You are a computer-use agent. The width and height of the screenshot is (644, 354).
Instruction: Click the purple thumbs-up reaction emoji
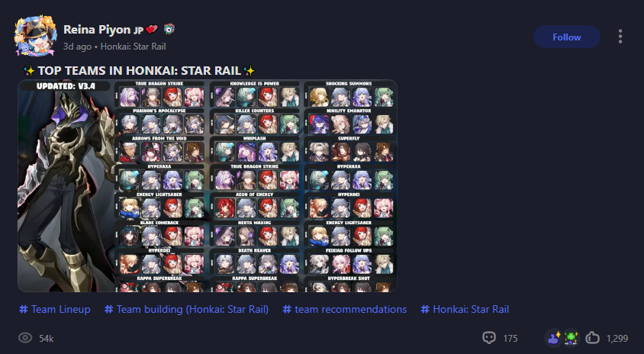tap(554, 338)
